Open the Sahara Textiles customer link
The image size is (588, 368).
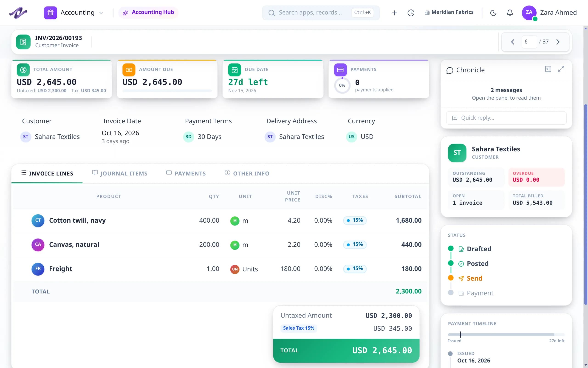50,137
